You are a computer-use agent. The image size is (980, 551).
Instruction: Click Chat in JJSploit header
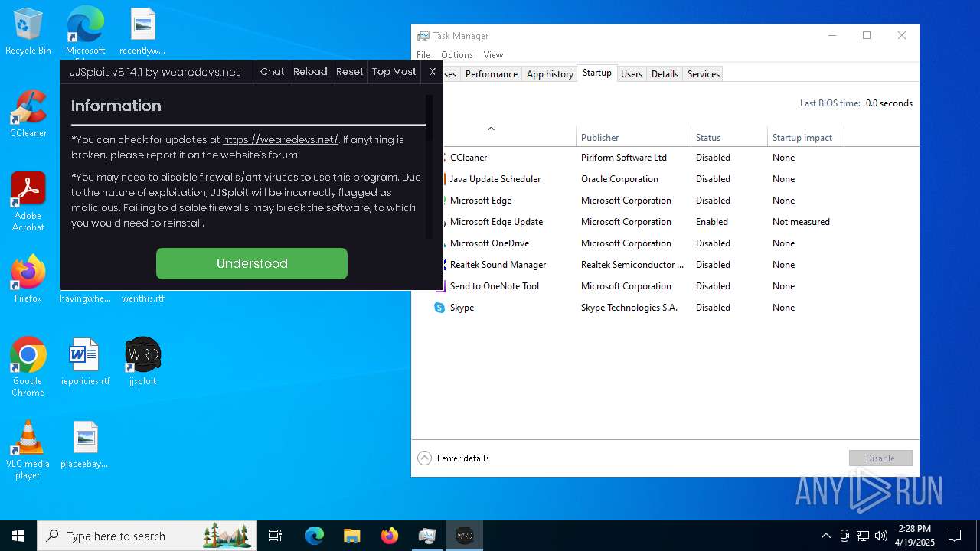273,72
